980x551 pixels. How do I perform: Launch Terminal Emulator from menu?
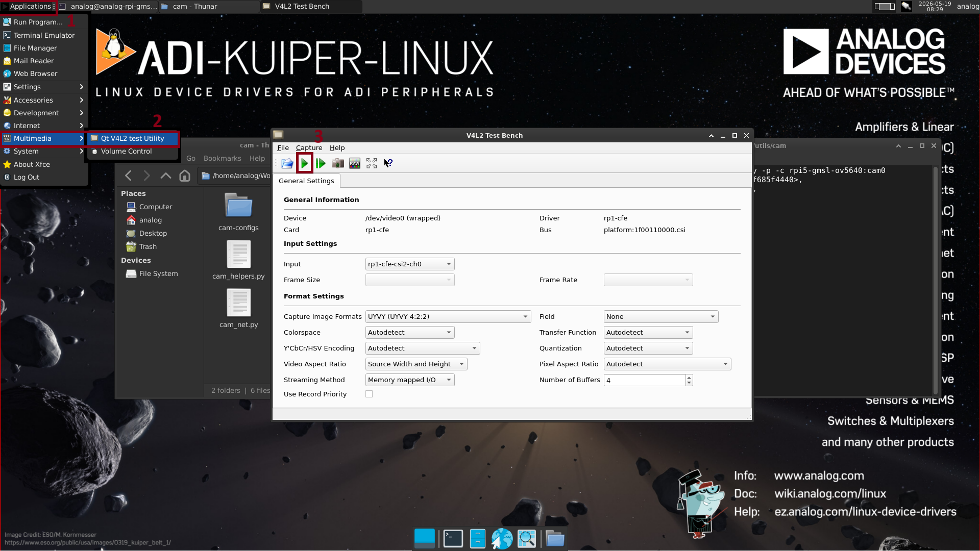[44, 35]
